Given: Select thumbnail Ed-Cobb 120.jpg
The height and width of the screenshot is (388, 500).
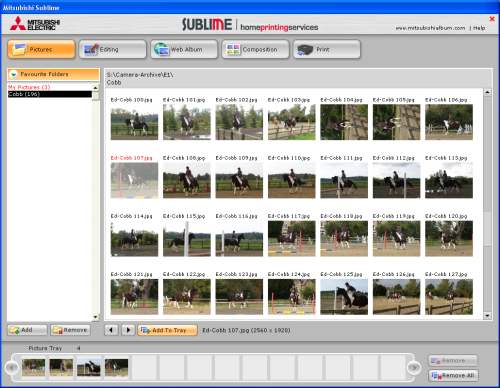Looking at the screenshot, I should tap(449, 238).
